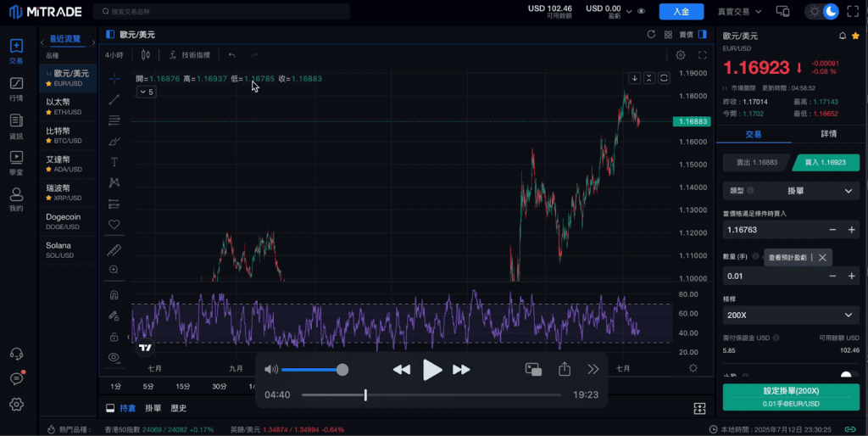Switch to light mode sun toggle

click(x=815, y=11)
